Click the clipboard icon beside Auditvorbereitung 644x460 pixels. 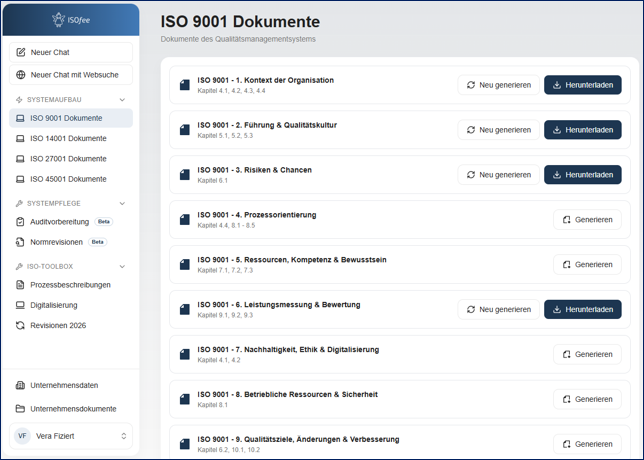[20, 222]
